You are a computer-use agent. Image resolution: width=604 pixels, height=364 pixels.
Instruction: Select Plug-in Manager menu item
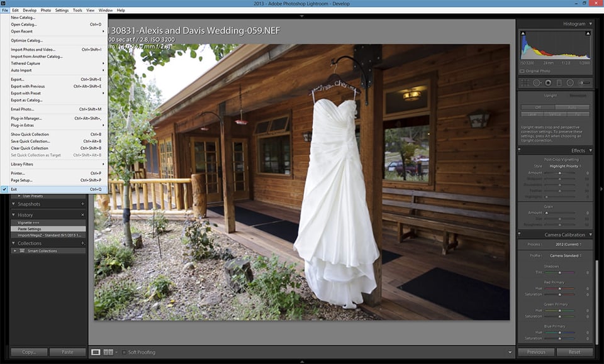(x=54, y=118)
